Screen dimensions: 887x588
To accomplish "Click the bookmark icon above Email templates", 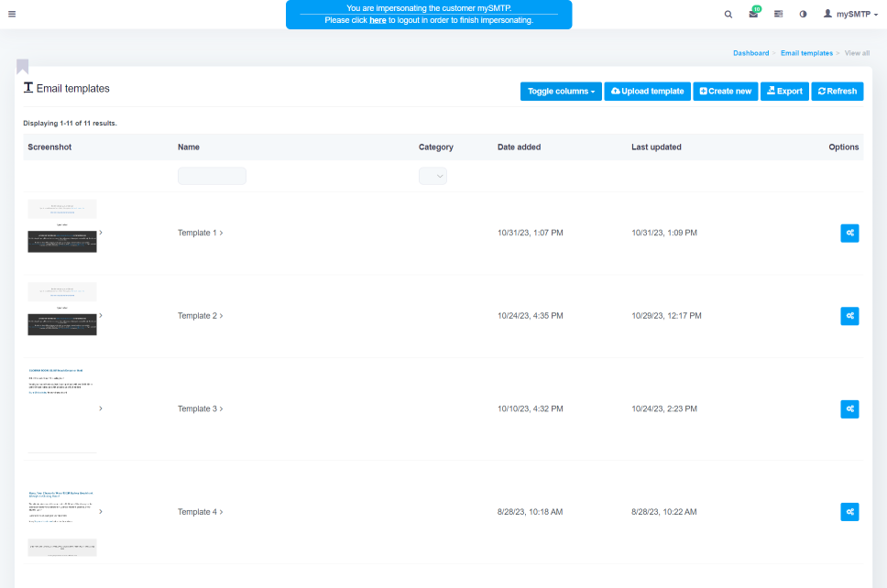I will [x=22, y=65].
